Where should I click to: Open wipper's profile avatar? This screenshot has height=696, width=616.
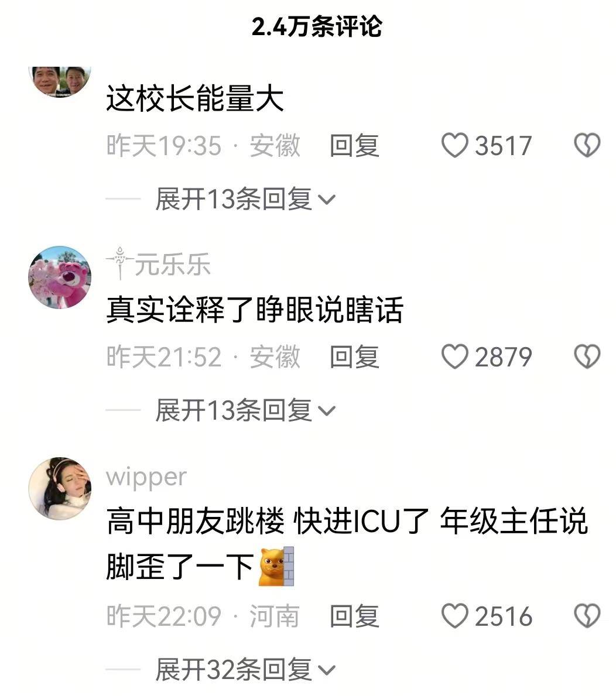coord(60,488)
